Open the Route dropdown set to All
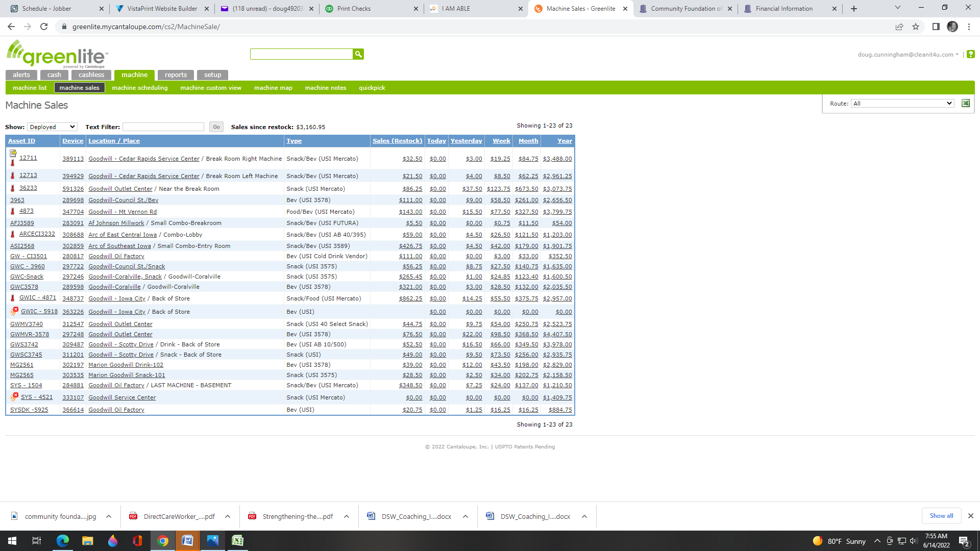 point(902,104)
